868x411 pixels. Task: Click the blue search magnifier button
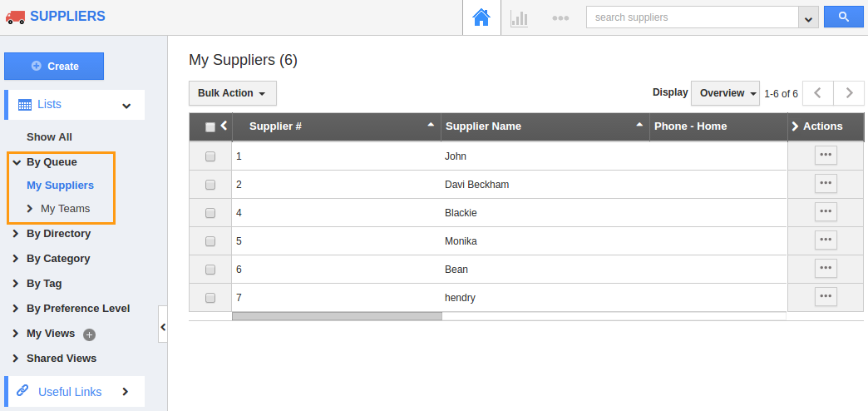coord(844,17)
